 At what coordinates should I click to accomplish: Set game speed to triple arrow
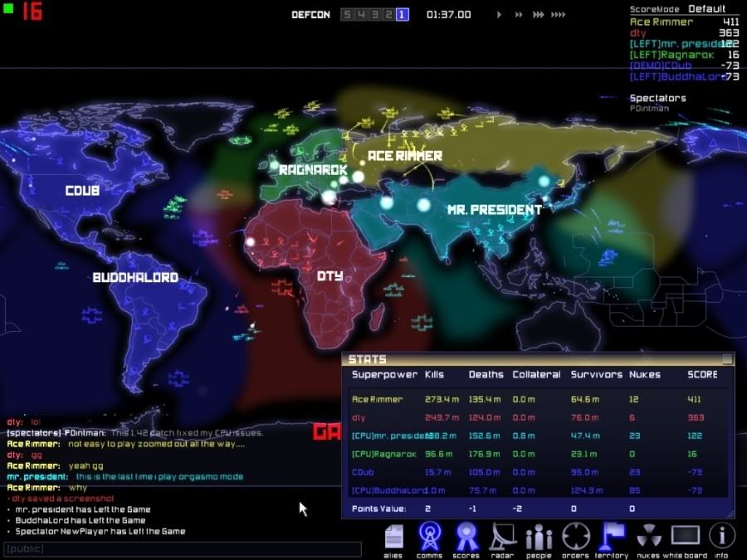[539, 15]
